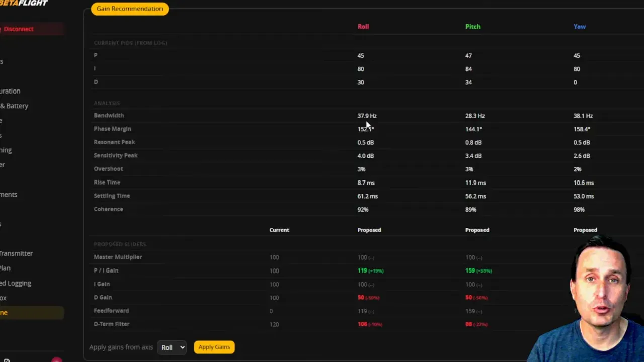Click the Apply Gains button
The height and width of the screenshot is (362, 644).
[x=214, y=347]
